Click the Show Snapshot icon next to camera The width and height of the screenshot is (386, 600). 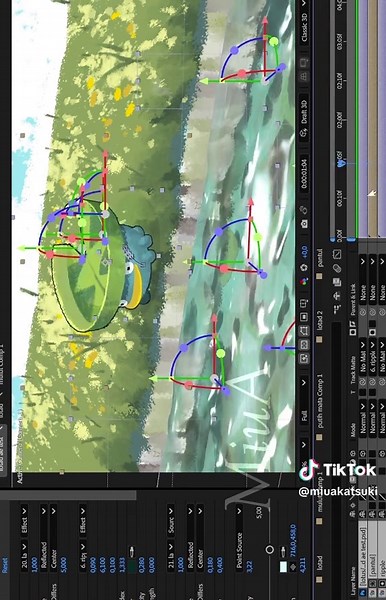tap(305, 210)
